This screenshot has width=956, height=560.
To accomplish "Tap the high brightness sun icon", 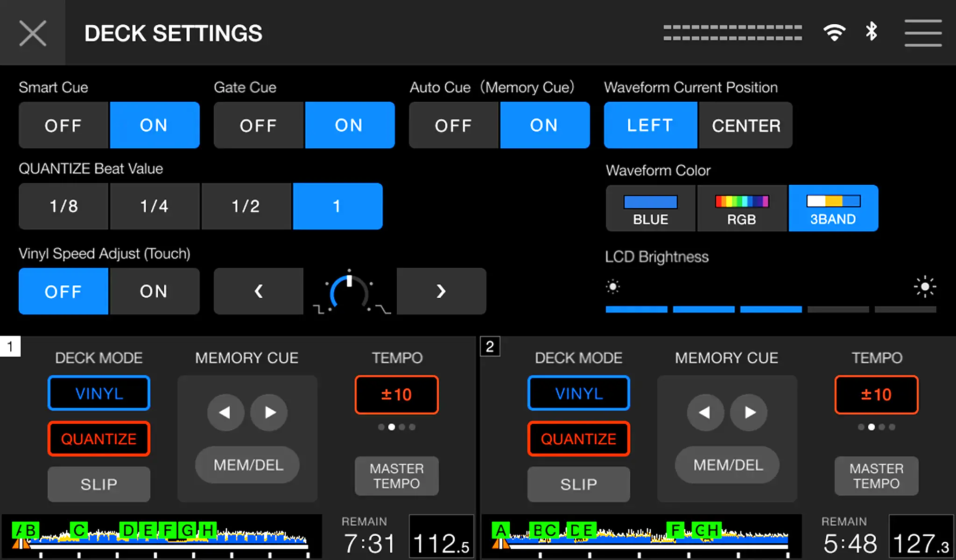I will click(925, 287).
